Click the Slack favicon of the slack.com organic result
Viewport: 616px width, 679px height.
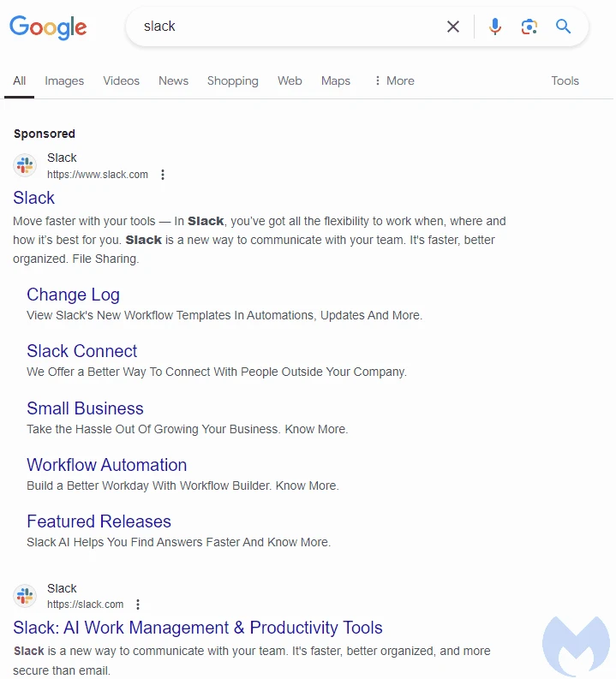coord(25,596)
